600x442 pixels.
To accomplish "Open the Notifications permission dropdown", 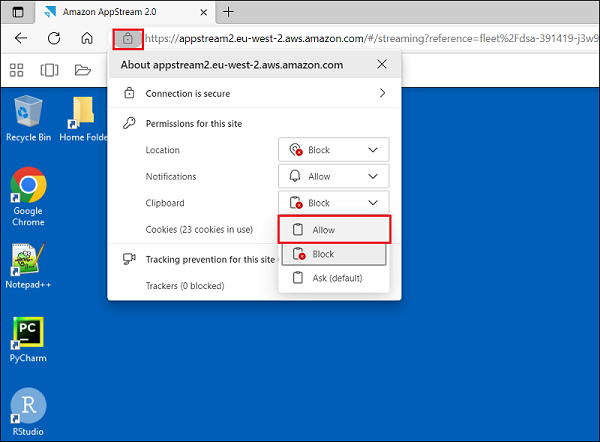I will point(334,176).
